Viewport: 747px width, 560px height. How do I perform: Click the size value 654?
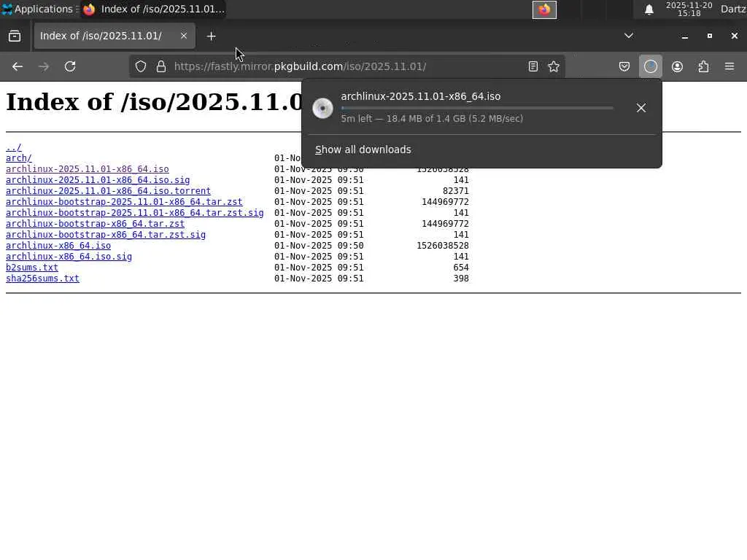point(461,268)
